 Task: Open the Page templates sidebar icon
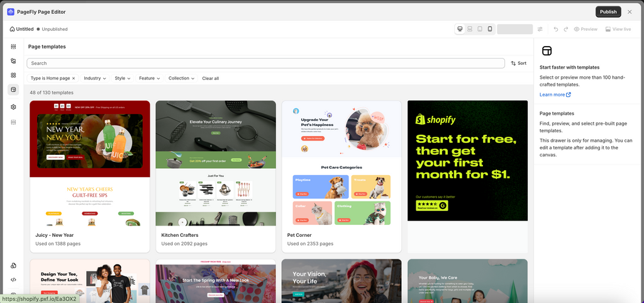point(13,89)
